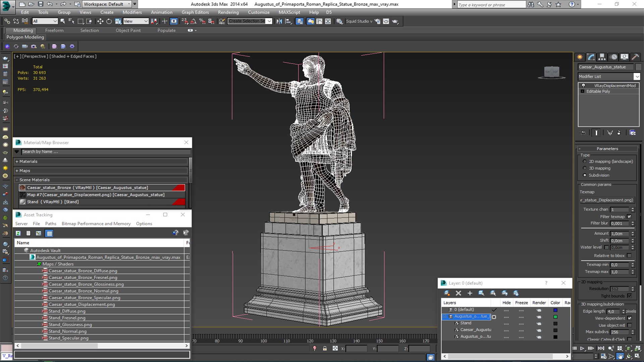Click the blue color swatch of default layer
644x362 pixels.
[555, 310]
